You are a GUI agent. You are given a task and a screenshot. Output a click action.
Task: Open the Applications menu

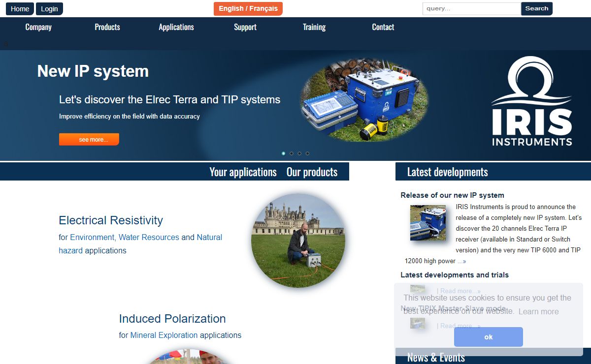click(x=176, y=27)
